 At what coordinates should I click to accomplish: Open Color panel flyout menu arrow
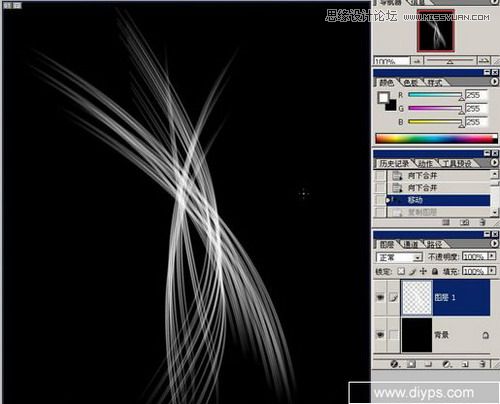coord(494,81)
